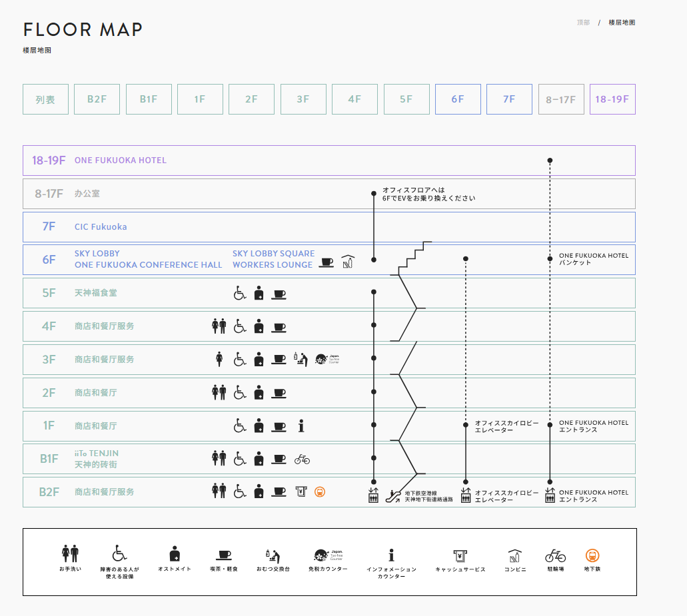
Task: Open the 天神福食堂 5F row
Action: click(96, 293)
